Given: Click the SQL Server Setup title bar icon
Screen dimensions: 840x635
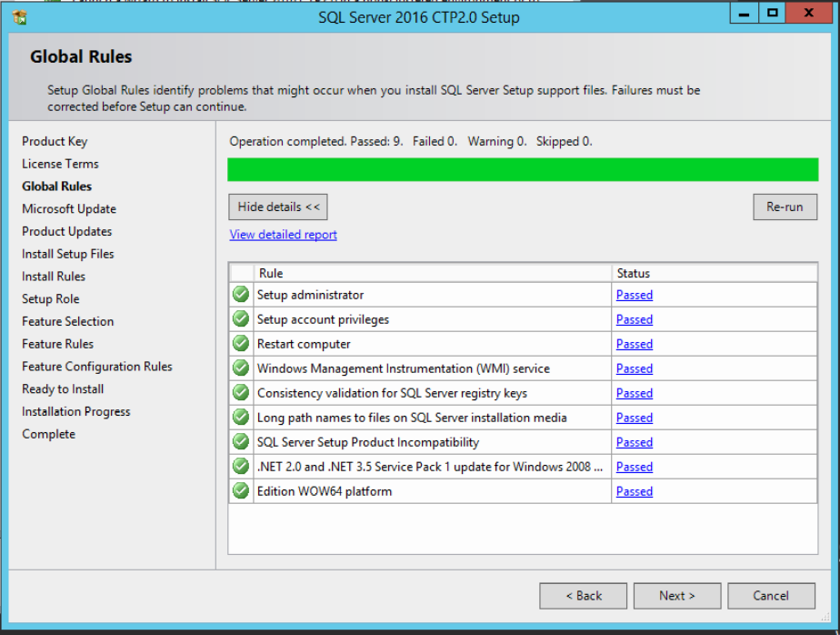Looking at the screenshot, I should click(x=19, y=17).
